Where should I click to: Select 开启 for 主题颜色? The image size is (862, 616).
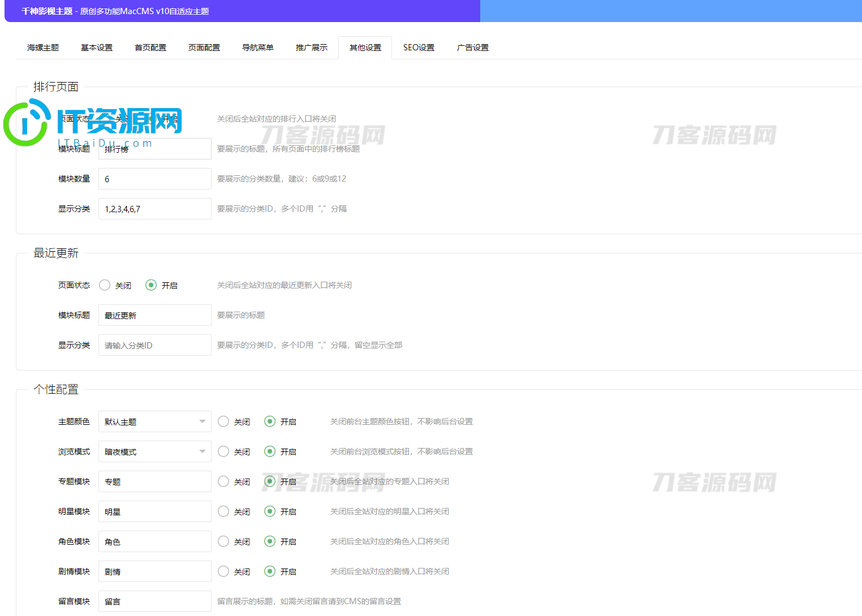(x=280, y=421)
